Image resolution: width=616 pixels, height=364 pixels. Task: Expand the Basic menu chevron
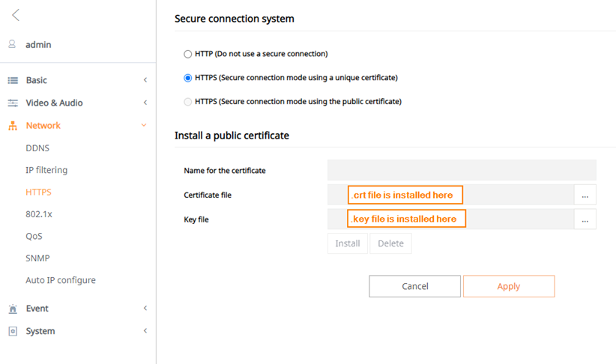145,80
